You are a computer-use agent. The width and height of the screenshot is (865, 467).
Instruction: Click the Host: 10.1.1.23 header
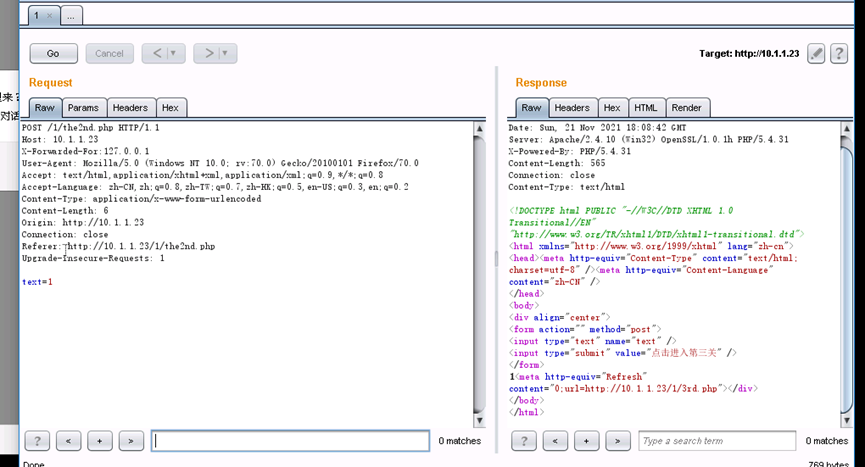pos(60,139)
